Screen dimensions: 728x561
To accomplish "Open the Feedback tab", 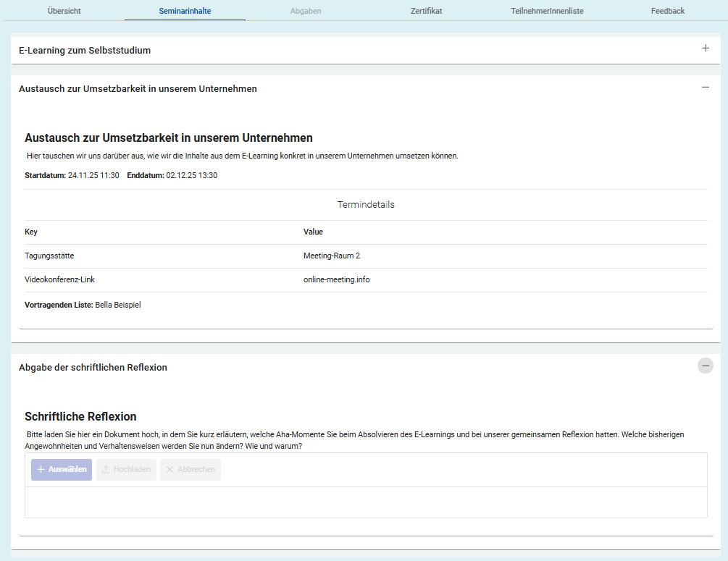I will (667, 11).
